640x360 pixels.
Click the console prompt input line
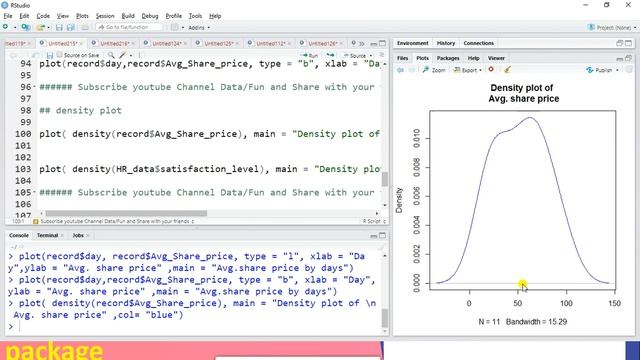coord(196,327)
